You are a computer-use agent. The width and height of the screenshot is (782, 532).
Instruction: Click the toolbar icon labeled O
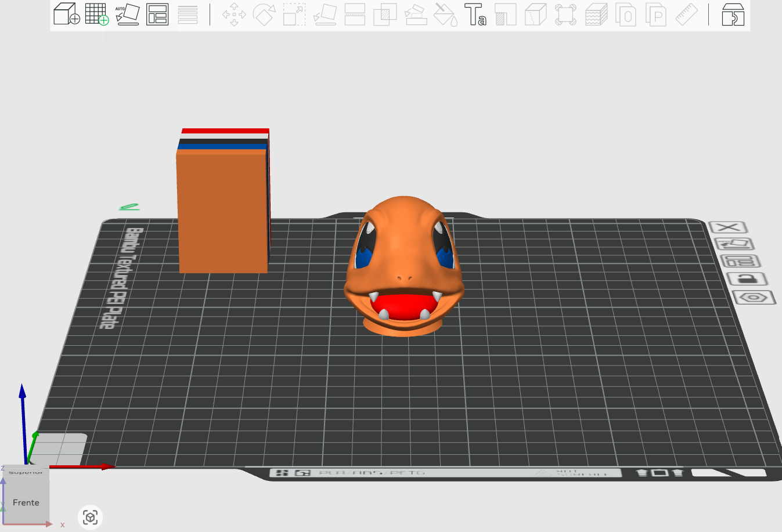pyautogui.click(x=626, y=14)
